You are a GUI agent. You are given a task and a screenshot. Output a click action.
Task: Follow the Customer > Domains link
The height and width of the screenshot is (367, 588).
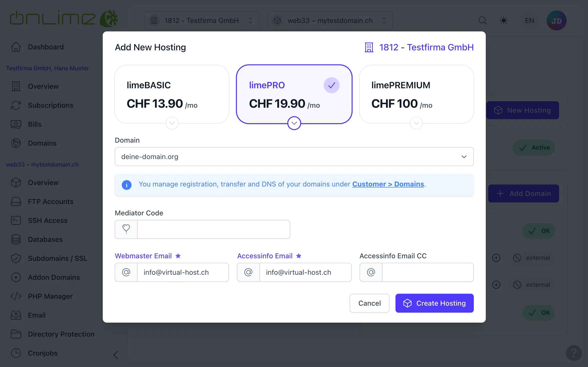click(388, 184)
